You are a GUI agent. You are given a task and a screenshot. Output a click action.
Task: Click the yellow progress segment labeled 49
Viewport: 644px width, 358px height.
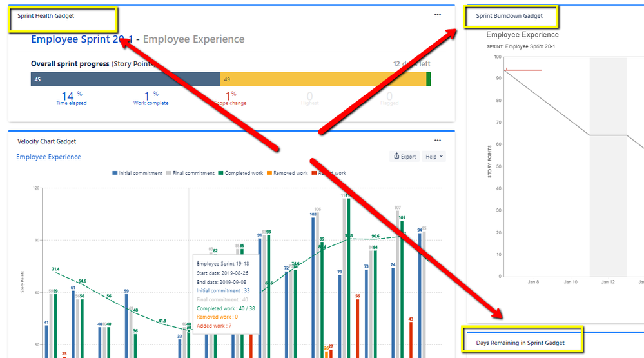tap(323, 79)
